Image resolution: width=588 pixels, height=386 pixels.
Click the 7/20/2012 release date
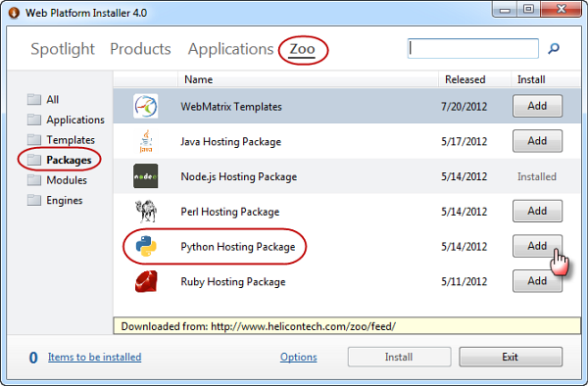pos(464,107)
